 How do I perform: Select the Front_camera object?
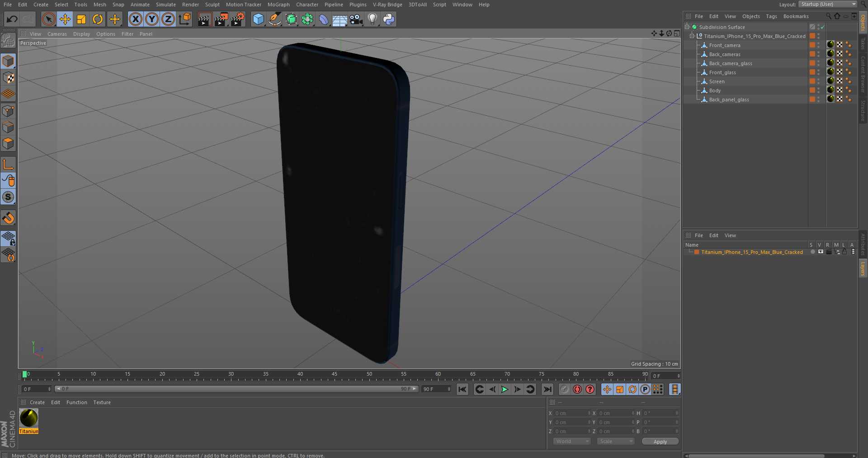725,45
